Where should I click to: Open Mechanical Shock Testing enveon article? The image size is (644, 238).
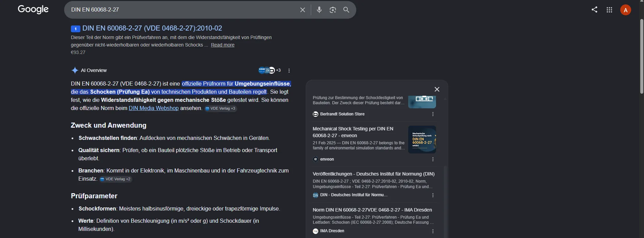353,132
